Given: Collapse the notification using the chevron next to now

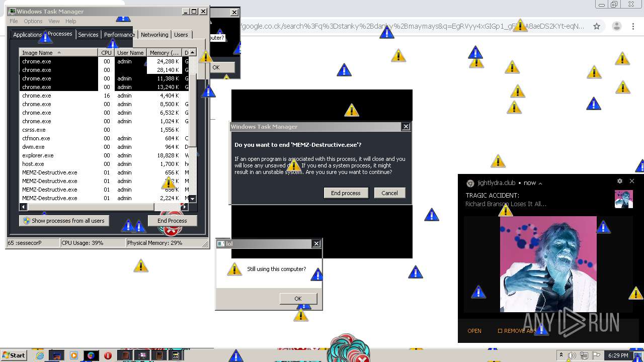Looking at the screenshot, I should click(x=540, y=184).
